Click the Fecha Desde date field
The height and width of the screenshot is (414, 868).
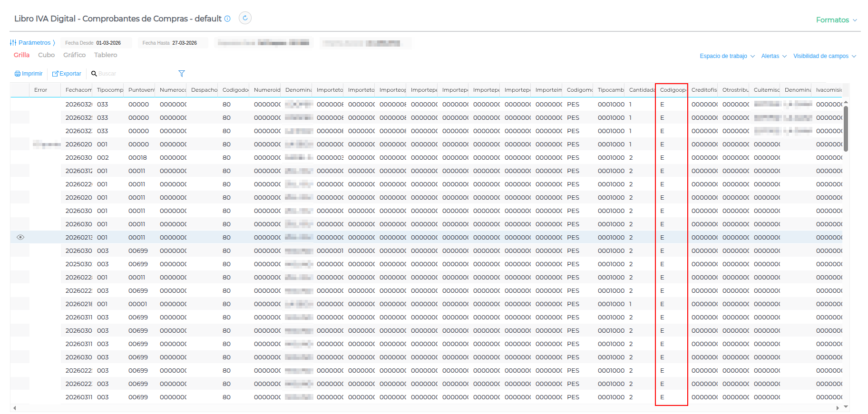pos(108,43)
